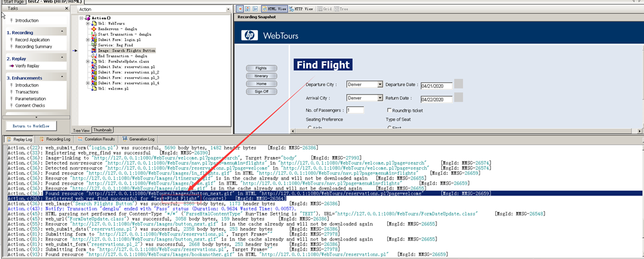This screenshot has height=259, width=644.
Task: Click log line 'Registered web_reg_find successful for Text=Find Flight'
Action: (147, 198)
